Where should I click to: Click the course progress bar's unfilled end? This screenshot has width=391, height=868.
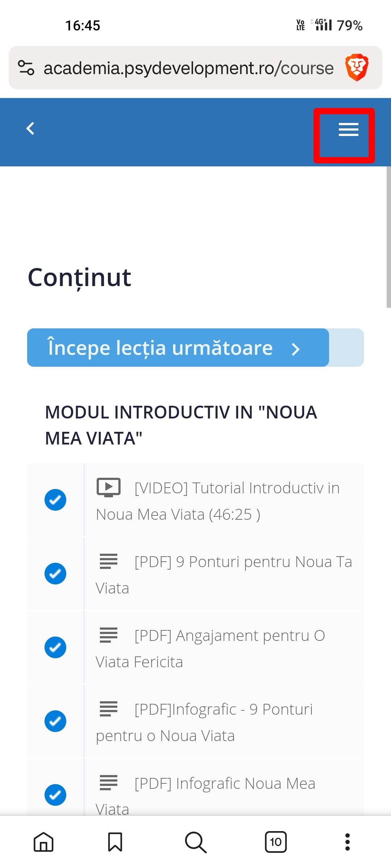[x=346, y=348]
